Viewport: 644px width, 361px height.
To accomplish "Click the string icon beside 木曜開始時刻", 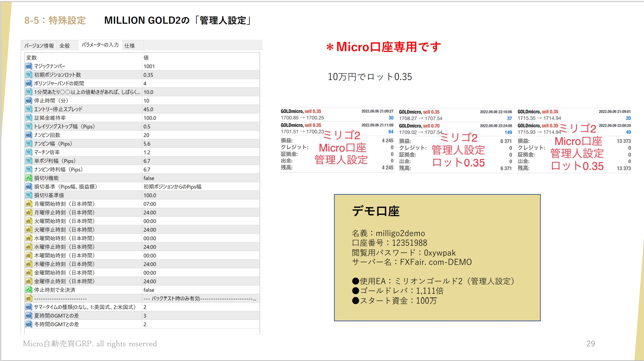I will point(28,256).
